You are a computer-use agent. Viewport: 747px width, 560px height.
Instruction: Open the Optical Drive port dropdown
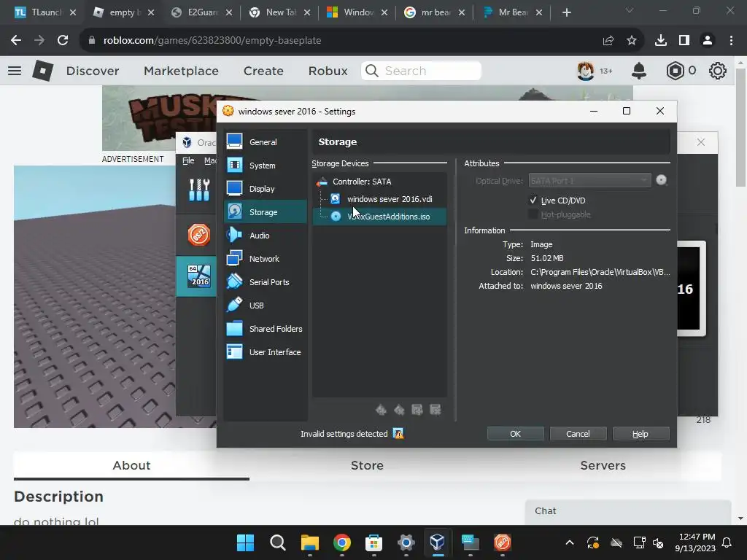point(589,181)
